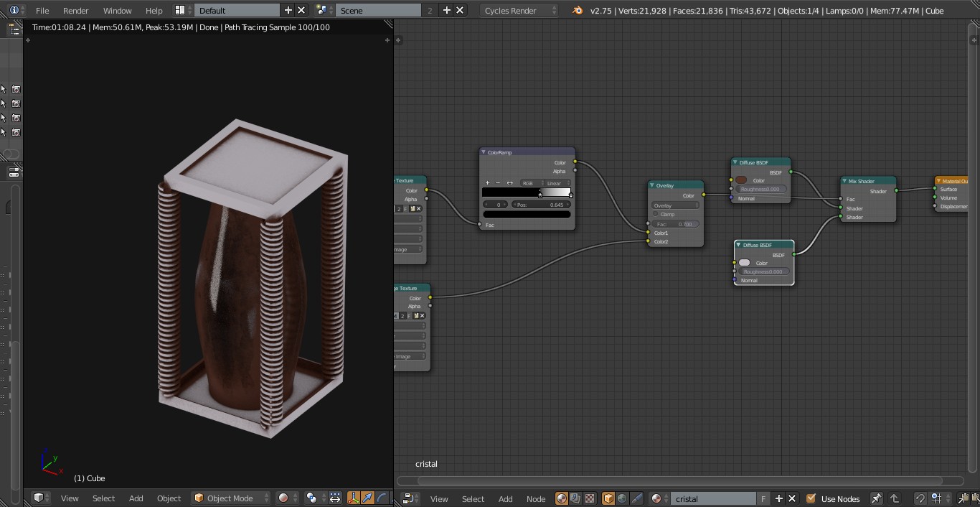Open the Cycles Render engine dropdown
The width and height of the screenshot is (980, 507).
pyautogui.click(x=519, y=11)
